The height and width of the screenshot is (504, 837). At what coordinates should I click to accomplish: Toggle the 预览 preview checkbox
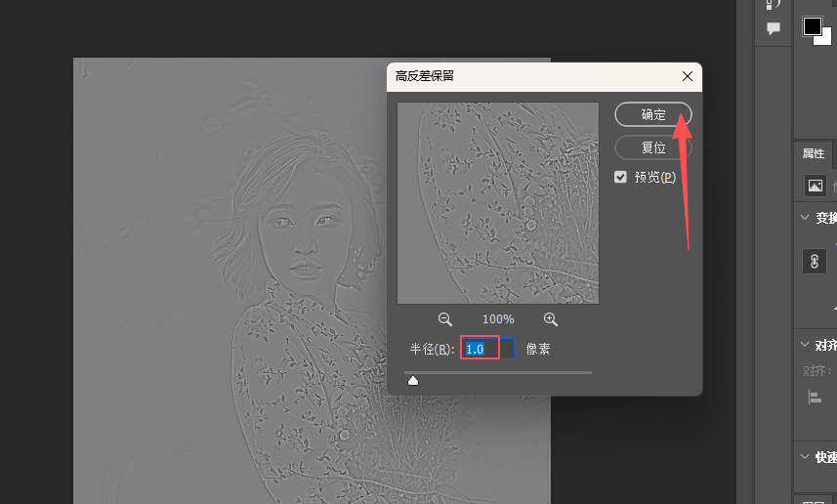620,177
